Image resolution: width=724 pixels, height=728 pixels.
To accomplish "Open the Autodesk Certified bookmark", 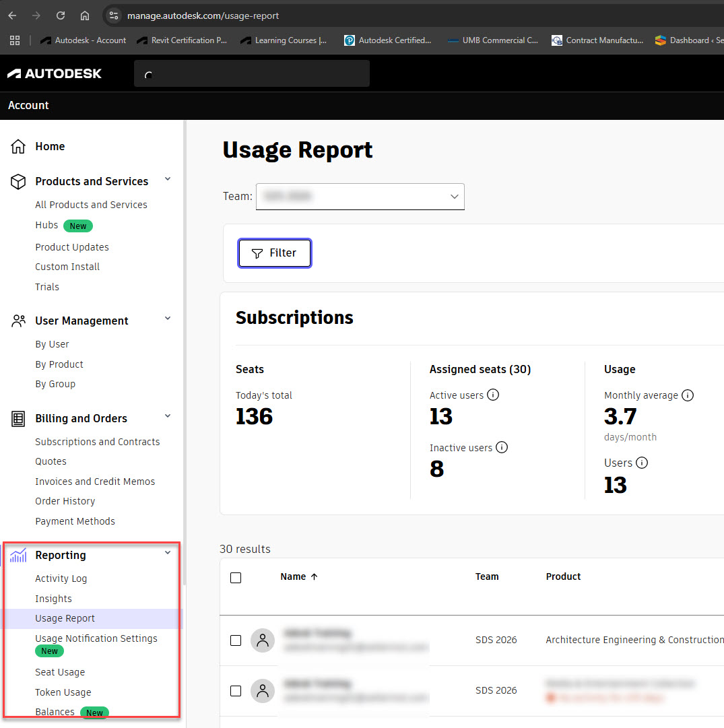I will [x=388, y=40].
